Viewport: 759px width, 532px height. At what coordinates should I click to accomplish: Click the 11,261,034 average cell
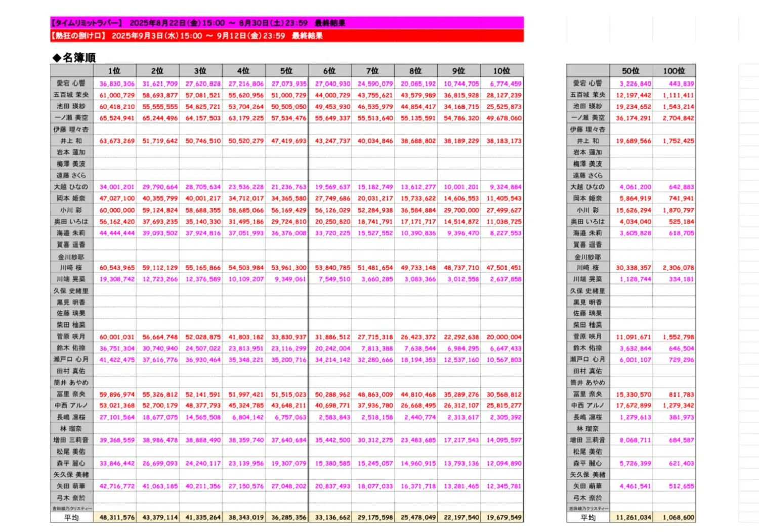pyautogui.click(x=633, y=517)
